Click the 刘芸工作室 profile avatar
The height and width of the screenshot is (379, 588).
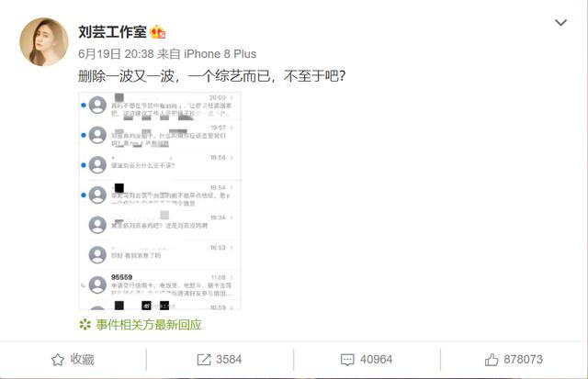point(44,41)
